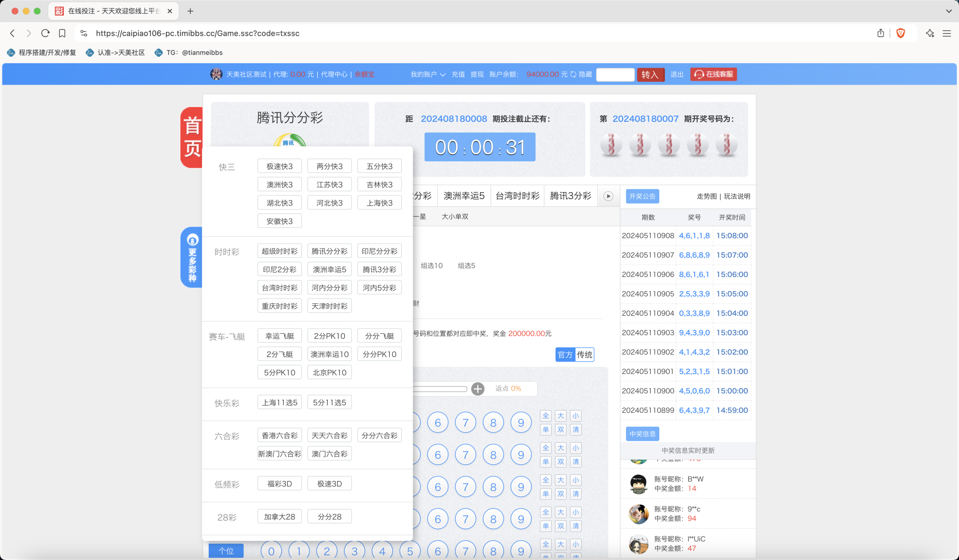The image size is (959, 560).
Task: Click period number 202408180008
Action: point(454,119)
